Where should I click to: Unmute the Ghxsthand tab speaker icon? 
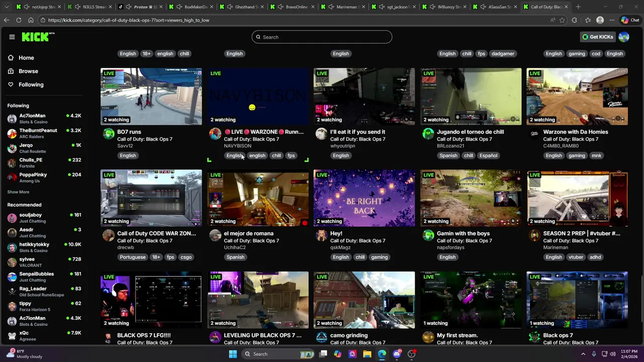(x=230, y=7)
